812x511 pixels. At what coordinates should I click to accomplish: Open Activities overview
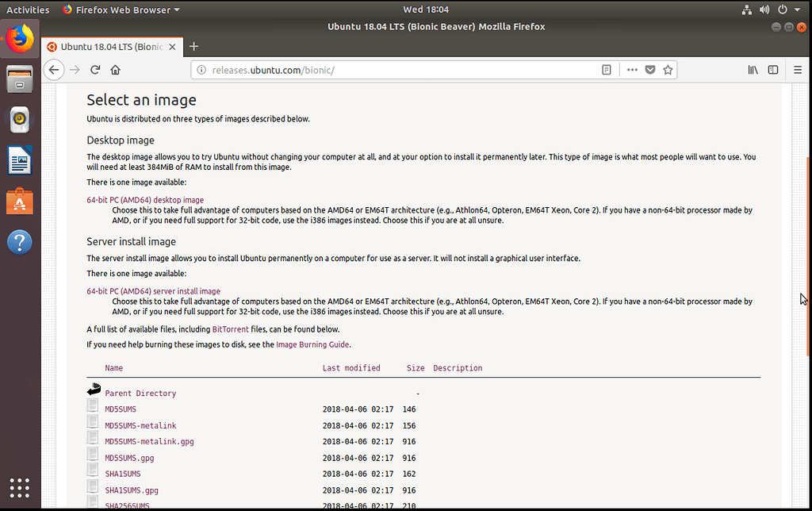click(28, 10)
